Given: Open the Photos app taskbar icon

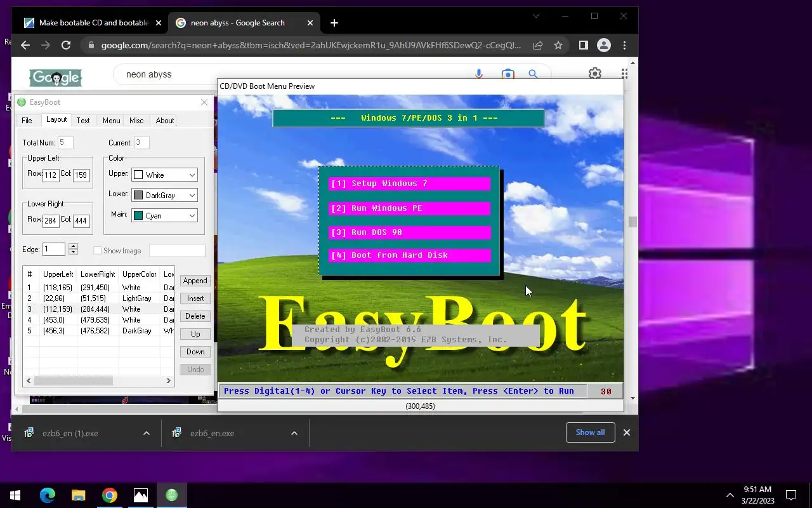Looking at the screenshot, I should pyautogui.click(x=140, y=495).
